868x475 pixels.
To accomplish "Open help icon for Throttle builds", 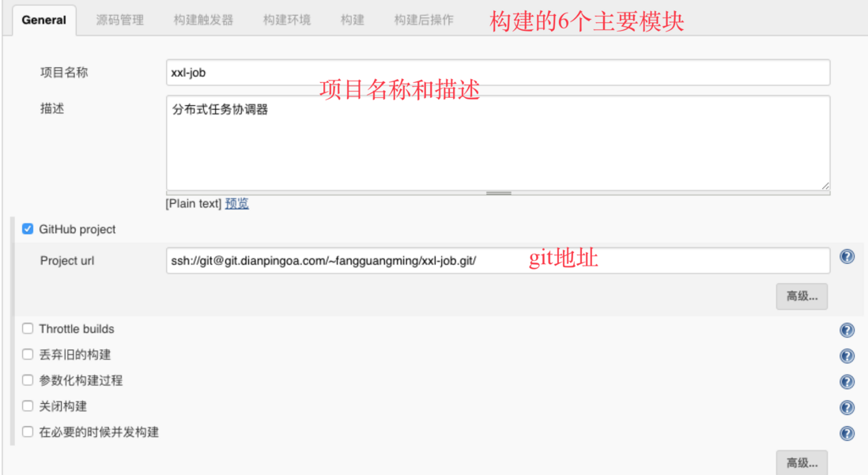I will coord(847,330).
